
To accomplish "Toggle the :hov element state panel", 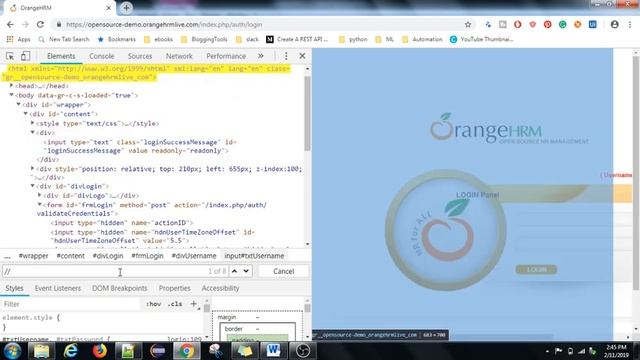I will point(153,304).
